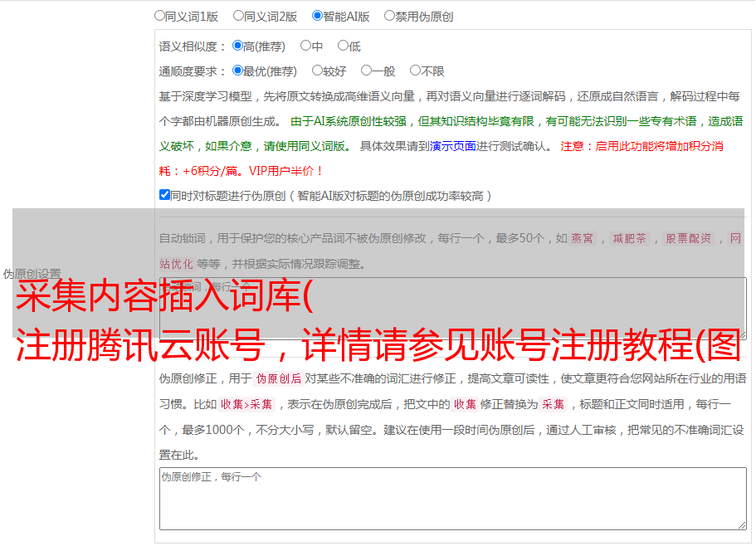
Task: Click the highlighted 伪原创后 tag
Action: click(278, 378)
